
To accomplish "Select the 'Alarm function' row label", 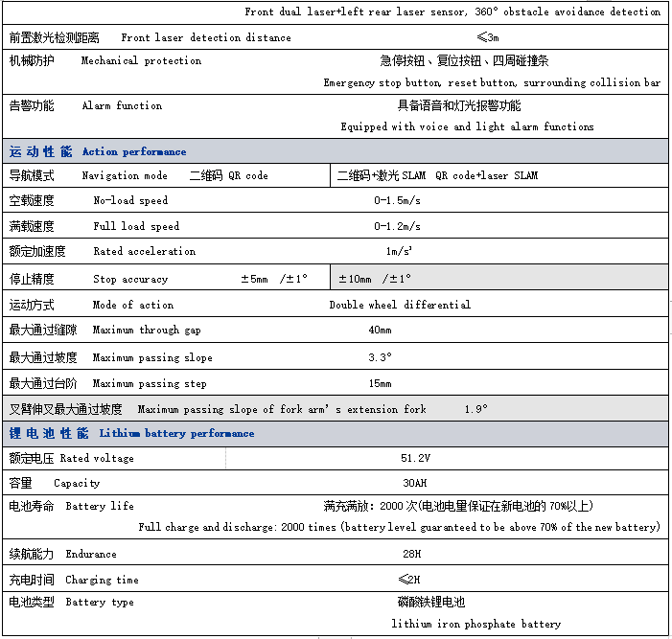I will pyautogui.click(x=122, y=105).
